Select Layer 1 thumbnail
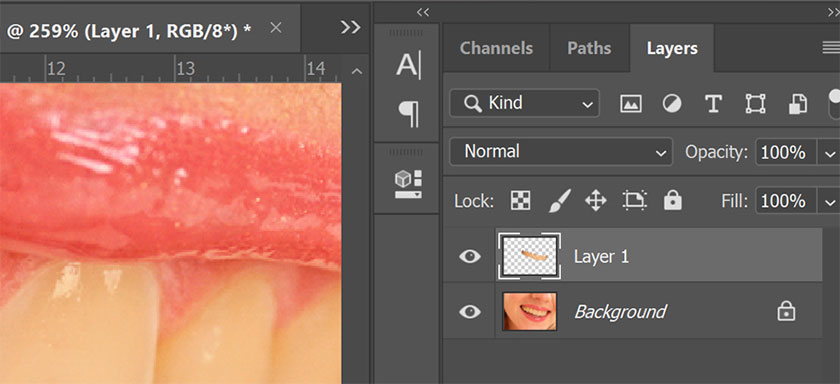 tap(530, 256)
